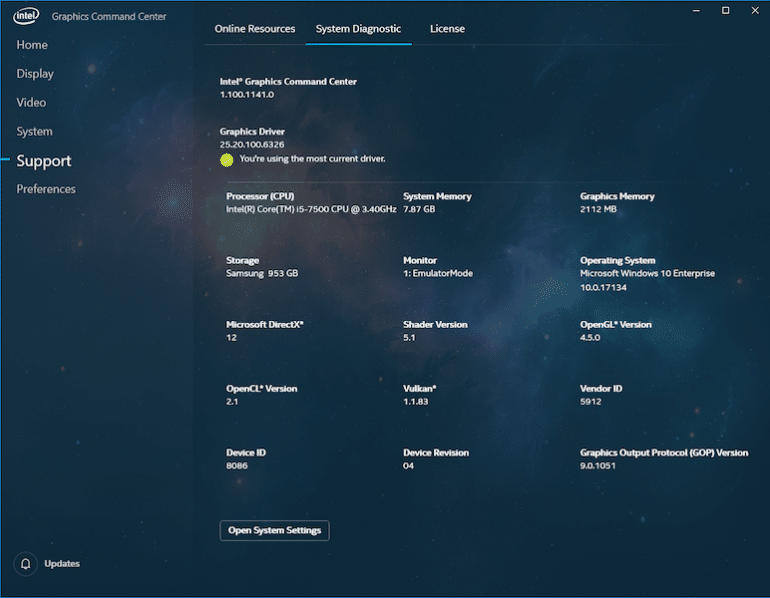
Task: Select Video in the sidebar
Action: click(x=31, y=103)
